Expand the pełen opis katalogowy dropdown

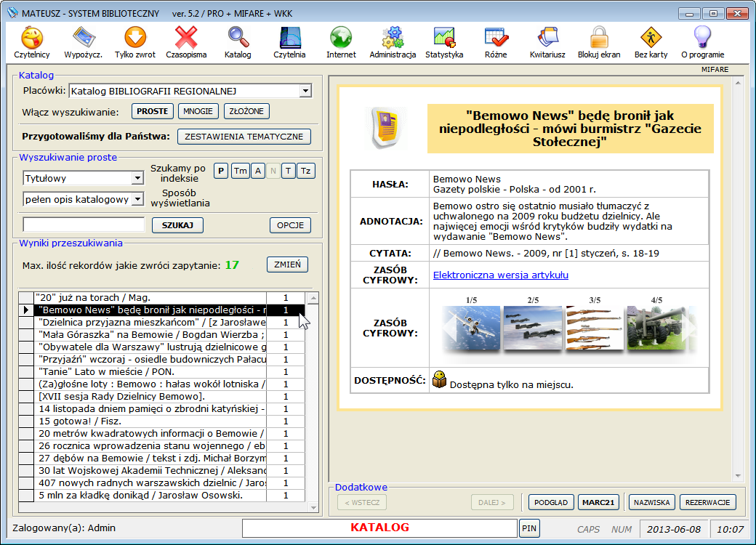[137, 199]
